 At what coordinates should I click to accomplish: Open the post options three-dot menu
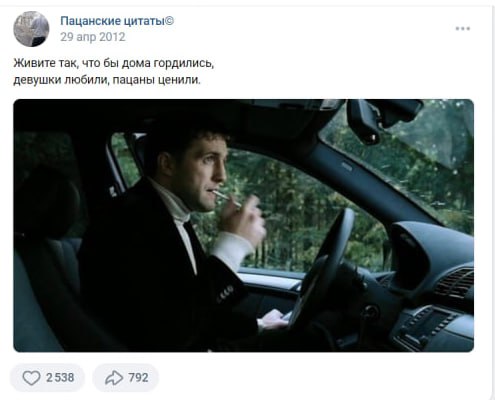(x=463, y=29)
